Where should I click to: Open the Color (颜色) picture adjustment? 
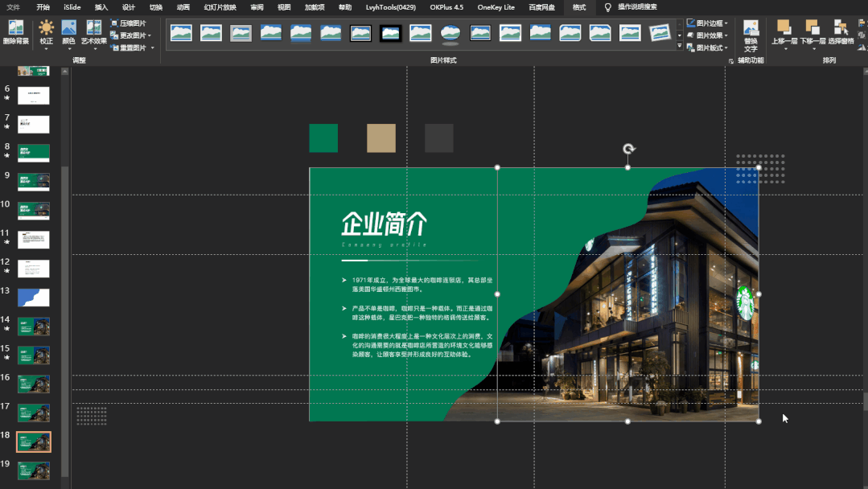(x=69, y=29)
